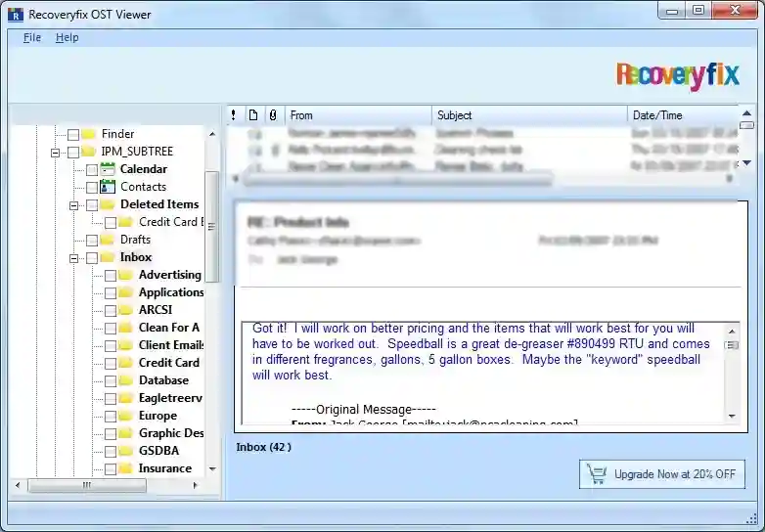The width and height of the screenshot is (765, 532).
Task: Click the Client Emails folder icon
Action: pos(125,345)
